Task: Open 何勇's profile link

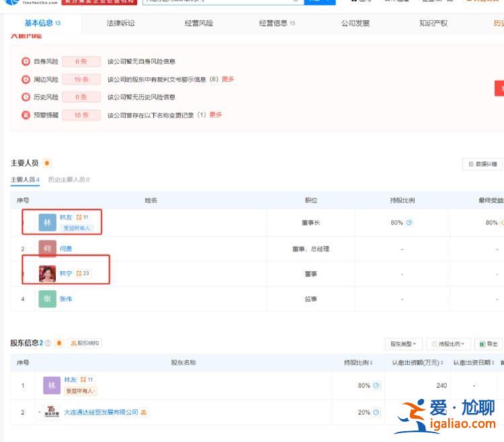Action: tap(66, 249)
